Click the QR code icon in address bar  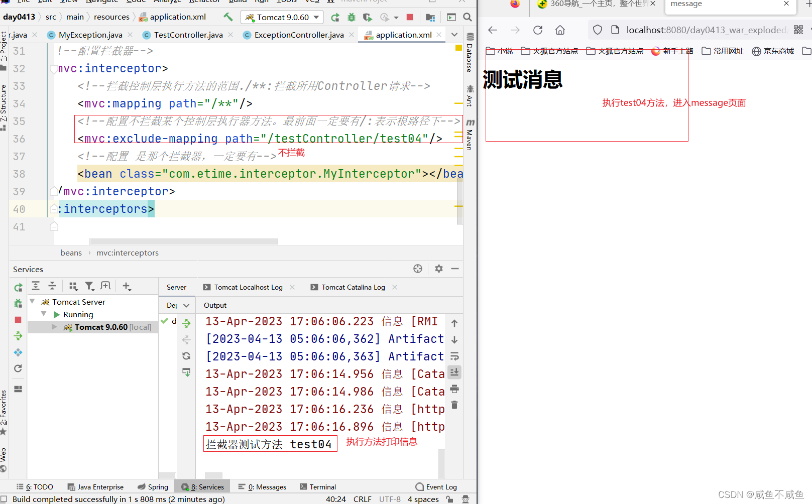(x=798, y=30)
